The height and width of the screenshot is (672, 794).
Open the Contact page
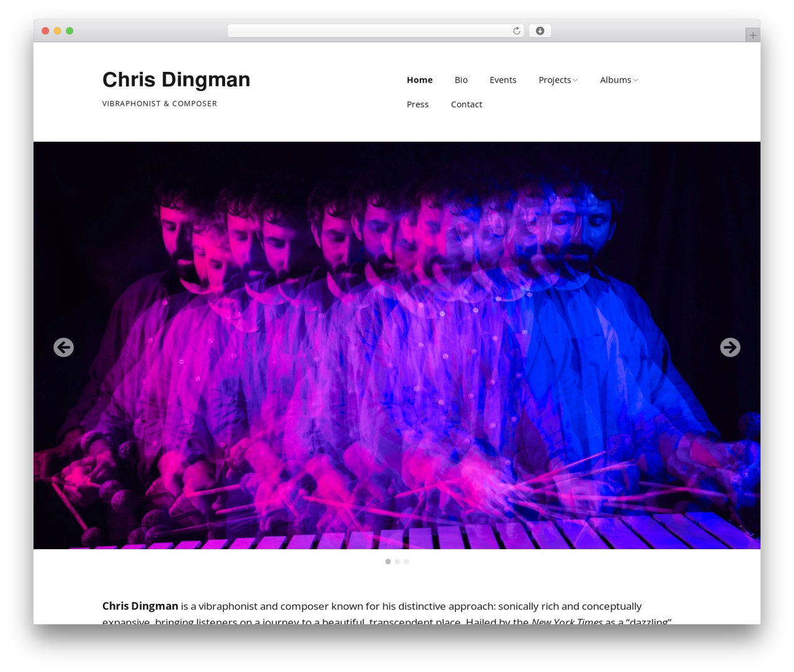click(466, 104)
